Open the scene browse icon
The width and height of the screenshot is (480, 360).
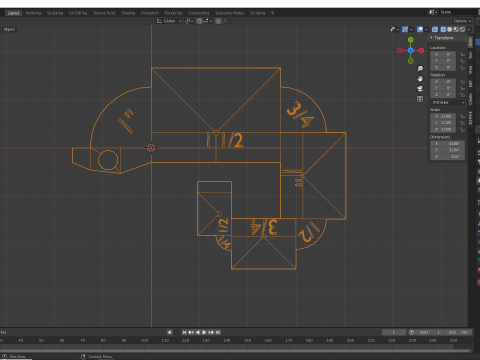(433, 12)
